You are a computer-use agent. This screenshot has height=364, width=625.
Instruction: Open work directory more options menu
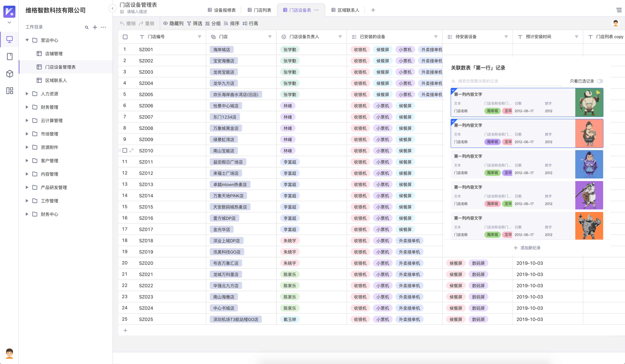pos(103,27)
